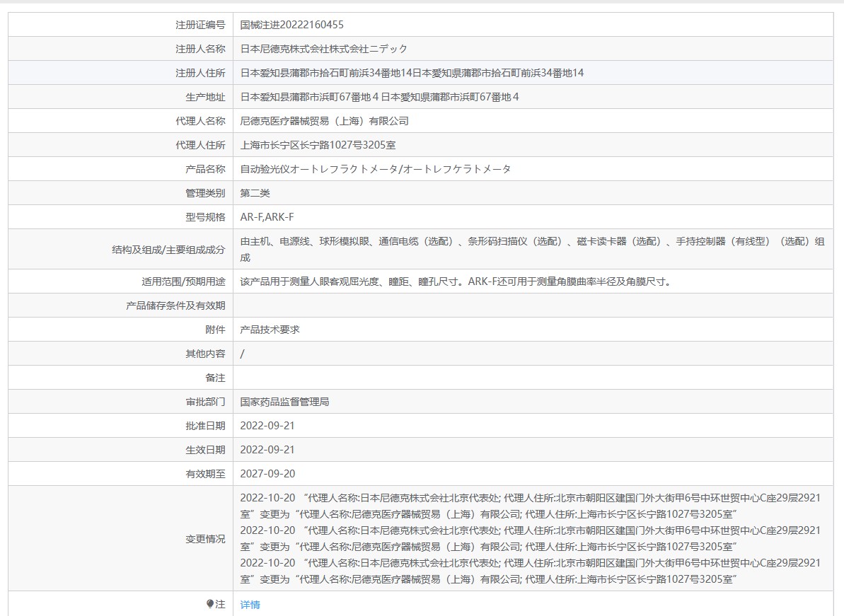This screenshot has width=844, height=616.
Task: Click the 有效期至 label
Action: 205,474
